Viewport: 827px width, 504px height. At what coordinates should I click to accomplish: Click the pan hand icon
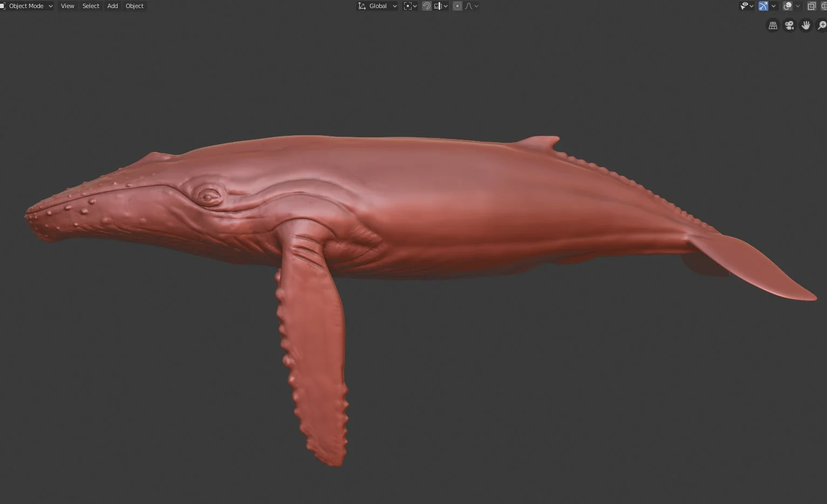[x=806, y=25]
